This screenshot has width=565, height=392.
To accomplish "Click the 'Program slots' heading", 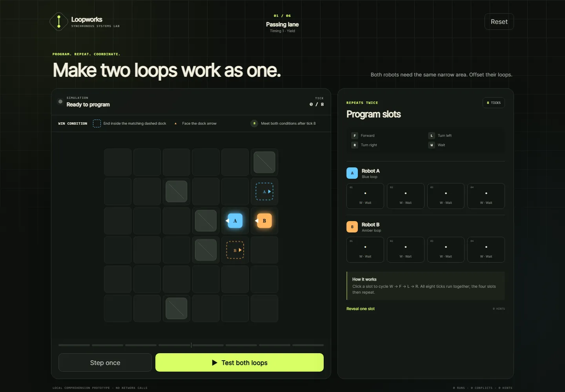I will point(374,114).
